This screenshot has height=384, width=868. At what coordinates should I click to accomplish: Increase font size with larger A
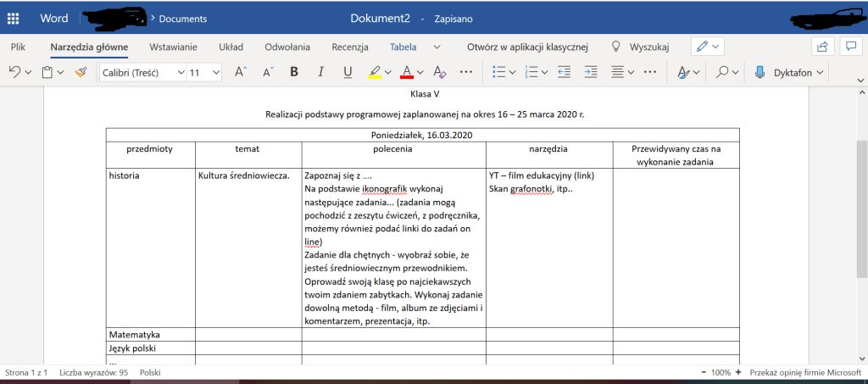240,73
